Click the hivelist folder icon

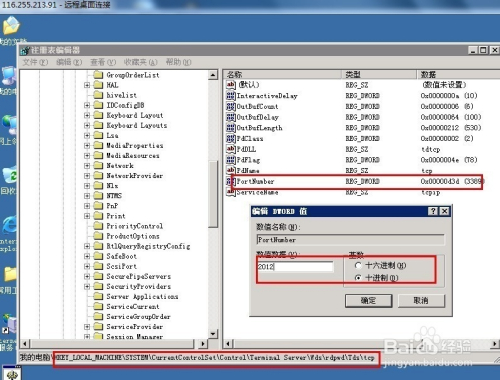click(98, 95)
